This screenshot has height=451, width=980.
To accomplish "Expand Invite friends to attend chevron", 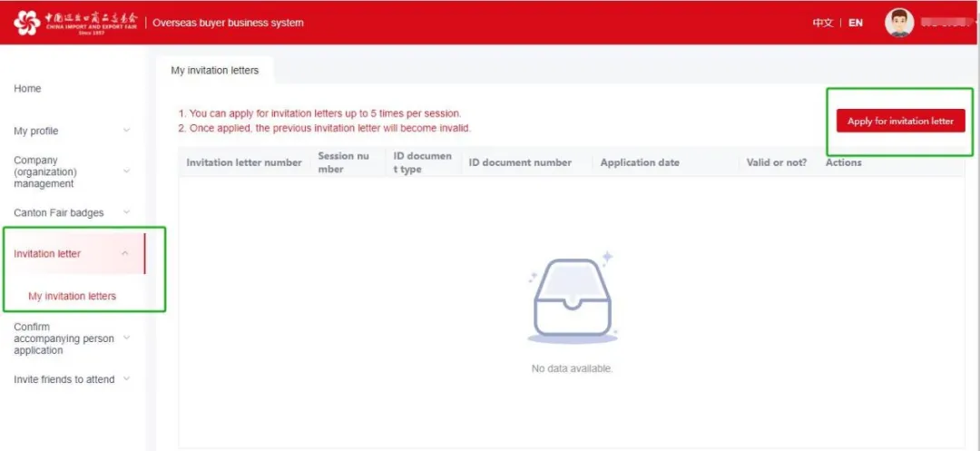I will coord(126,379).
